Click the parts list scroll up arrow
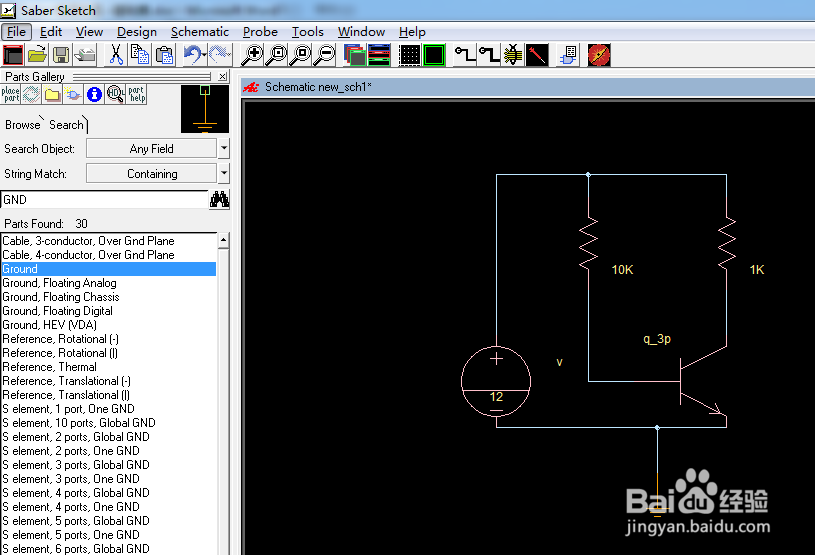815x555 pixels. click(224, 240)
